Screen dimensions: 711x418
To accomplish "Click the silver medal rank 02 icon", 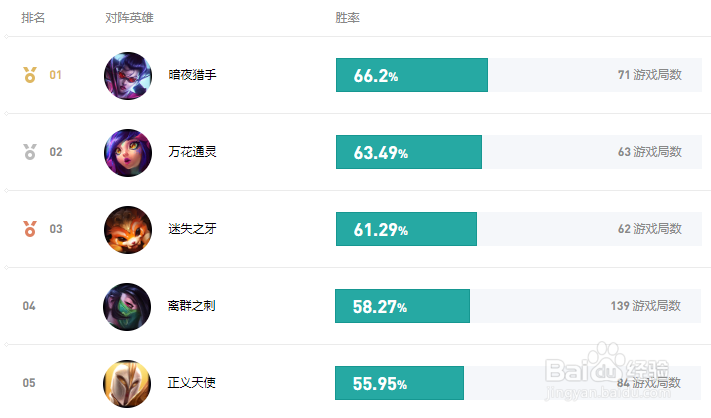I will (30, 152).
